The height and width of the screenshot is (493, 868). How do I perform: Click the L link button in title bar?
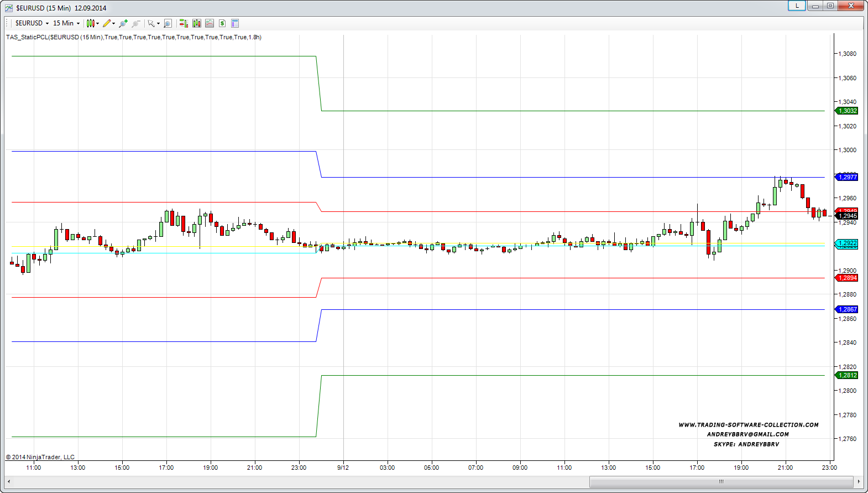tap(797, 6)
